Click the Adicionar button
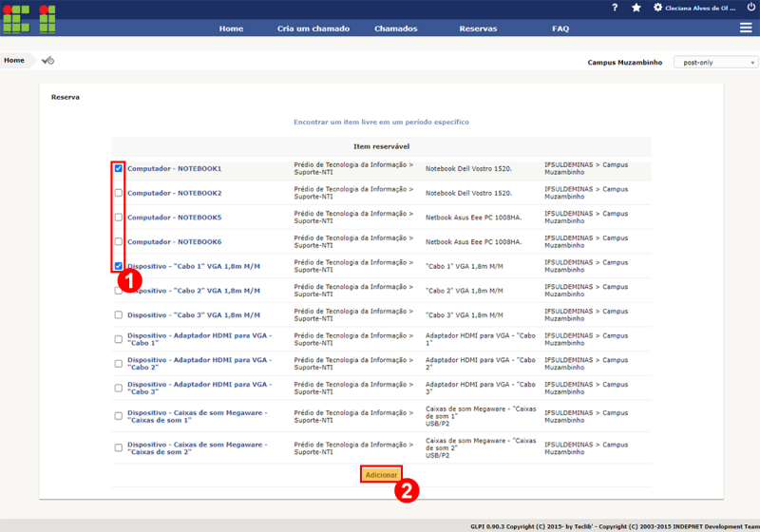 click(x=381, y=475)
